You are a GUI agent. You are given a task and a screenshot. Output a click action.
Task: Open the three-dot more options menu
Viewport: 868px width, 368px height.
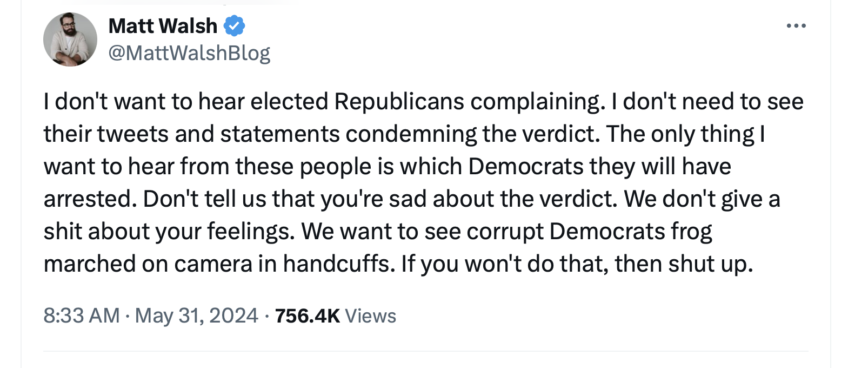796,26
